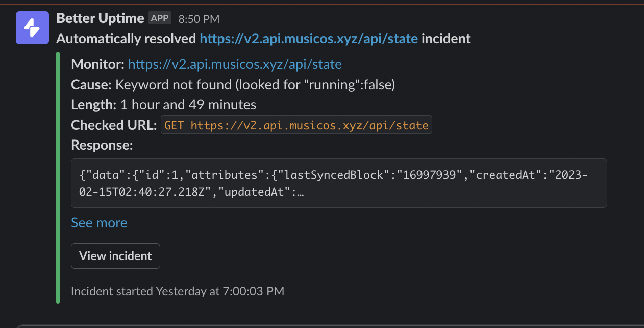Open the URL link in the resolved headline
Screen dimensions: 644x328
pos(309,39)
